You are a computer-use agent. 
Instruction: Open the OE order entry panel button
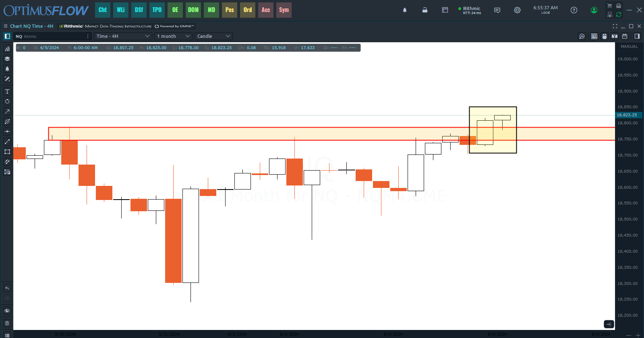tap(175, 10)
